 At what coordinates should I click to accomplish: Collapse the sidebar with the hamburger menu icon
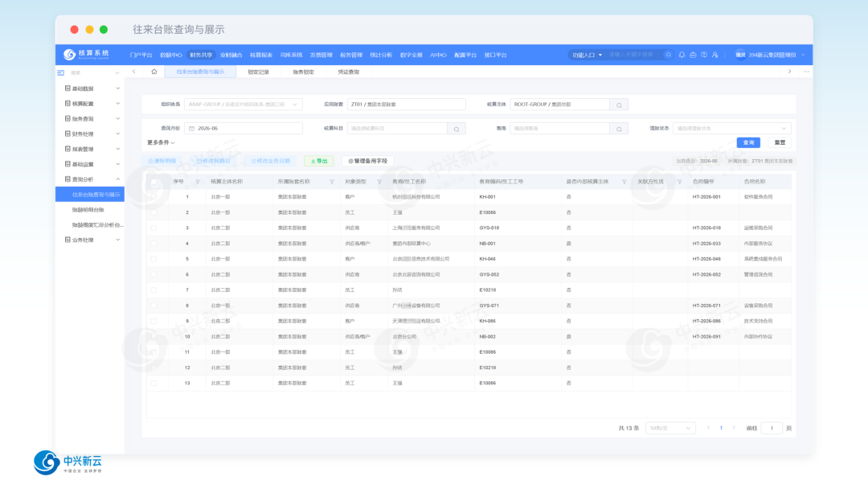(x=61, y=72)
